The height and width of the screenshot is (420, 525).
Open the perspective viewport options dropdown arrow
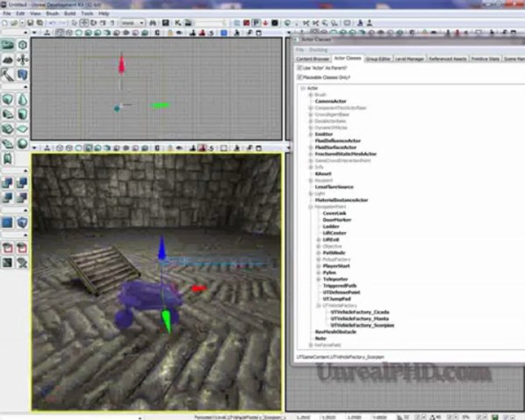(34, 148)
